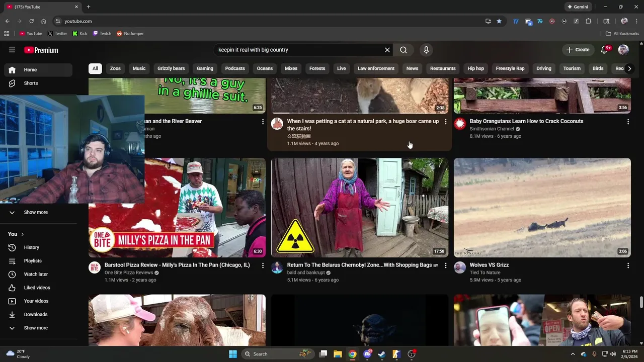
Task: Visit the Smithsonian Channel channel link
Action: [492, 129]
